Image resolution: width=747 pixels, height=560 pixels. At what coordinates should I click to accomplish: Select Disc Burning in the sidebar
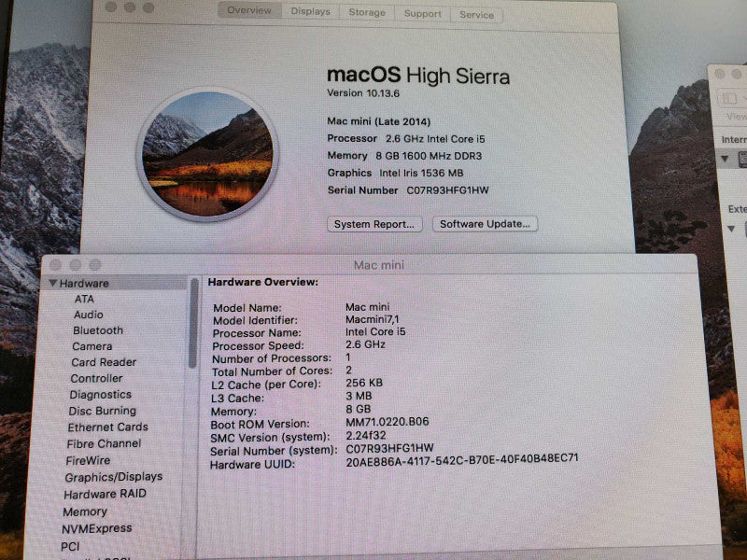click(102, 411)
